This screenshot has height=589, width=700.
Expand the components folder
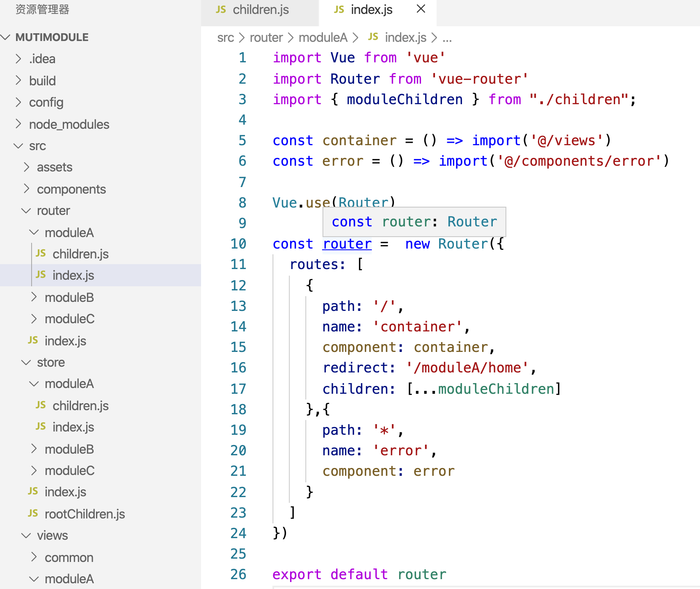click(26, 189)
